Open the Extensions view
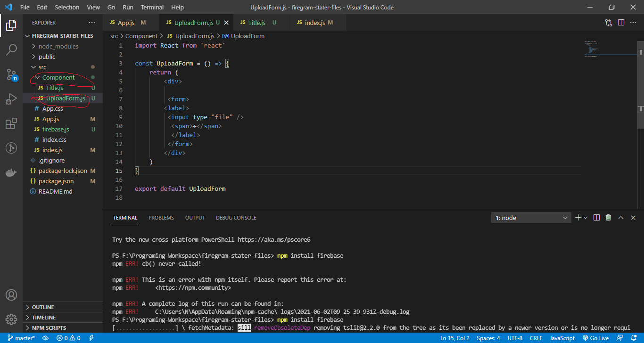 (x=11, y=124)
